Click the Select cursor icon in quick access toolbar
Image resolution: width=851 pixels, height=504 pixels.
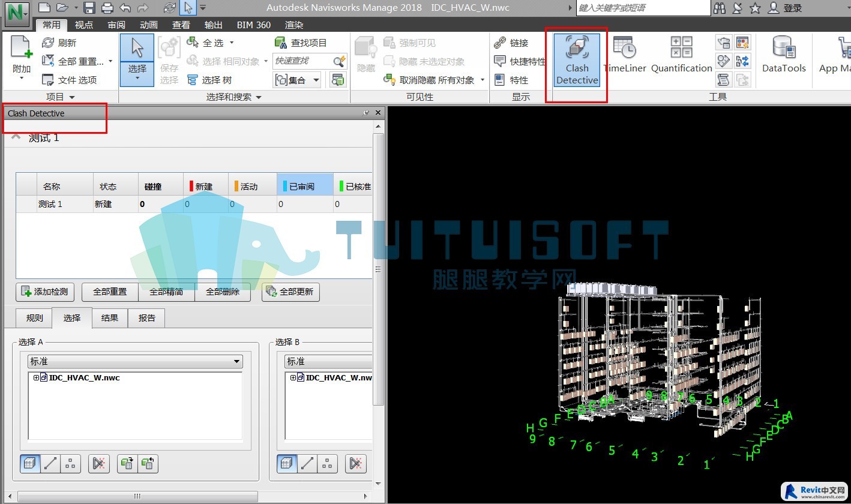coord(188,8)
